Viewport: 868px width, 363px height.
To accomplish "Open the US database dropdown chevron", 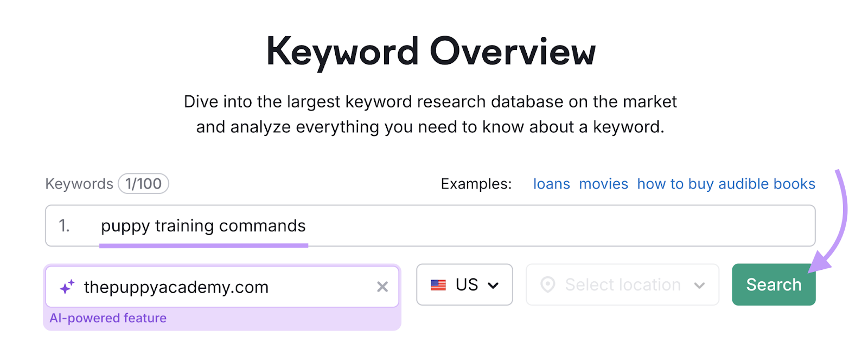I will (x=494, y=284).
